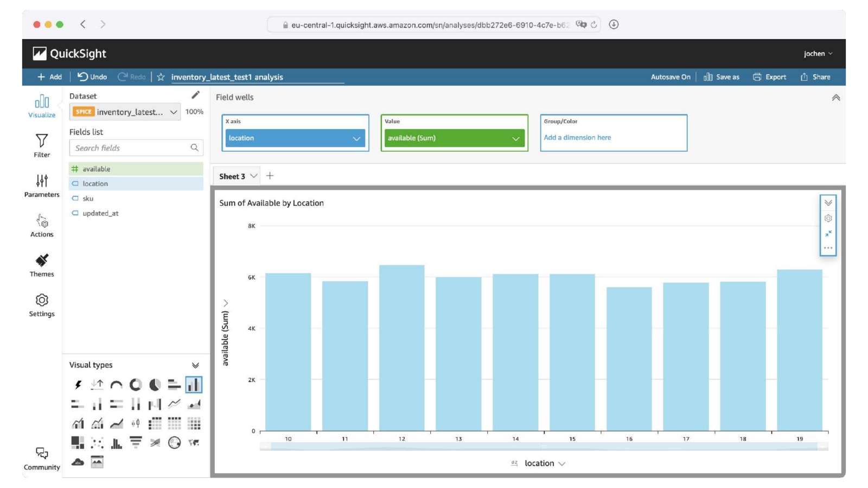868x488 pixels.
Task: Select the pie chart visual type
Action: click(x=155, y=385)
